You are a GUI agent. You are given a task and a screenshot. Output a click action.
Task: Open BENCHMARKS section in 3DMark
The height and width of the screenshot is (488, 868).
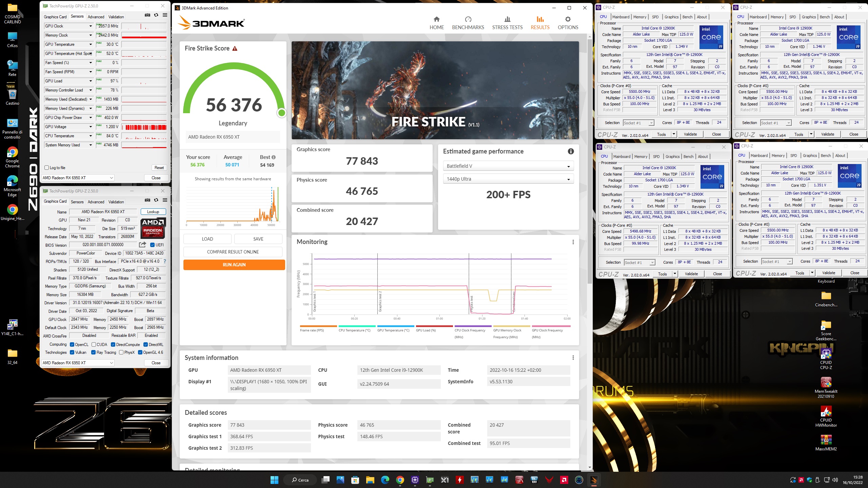point(468,23)
